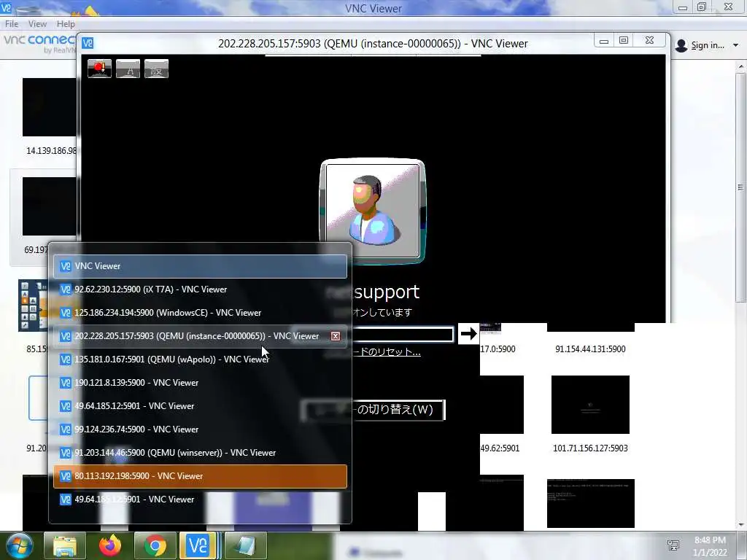747x560 pixels.
Task: Launch Google Chrome from the taskbar
Action: click(x=155, y=545)
